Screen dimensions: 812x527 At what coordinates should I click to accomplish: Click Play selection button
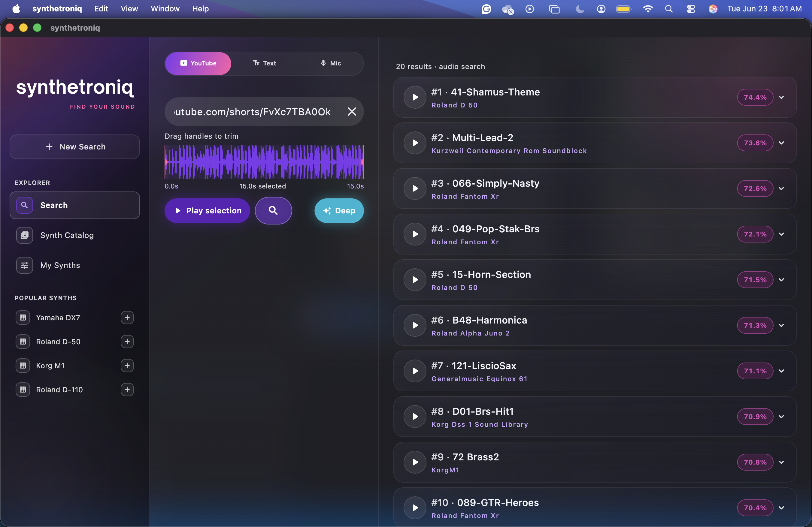pyautogui.click(x=208, y=211)
